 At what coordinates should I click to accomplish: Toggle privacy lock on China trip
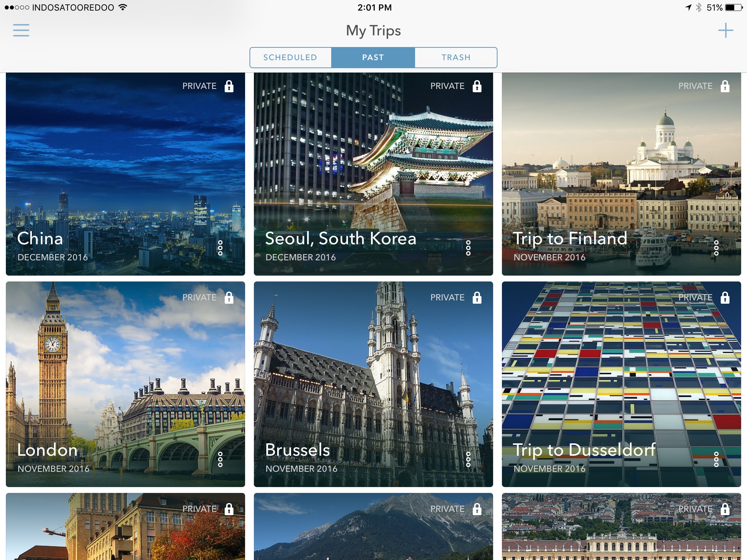click(229, 86)
